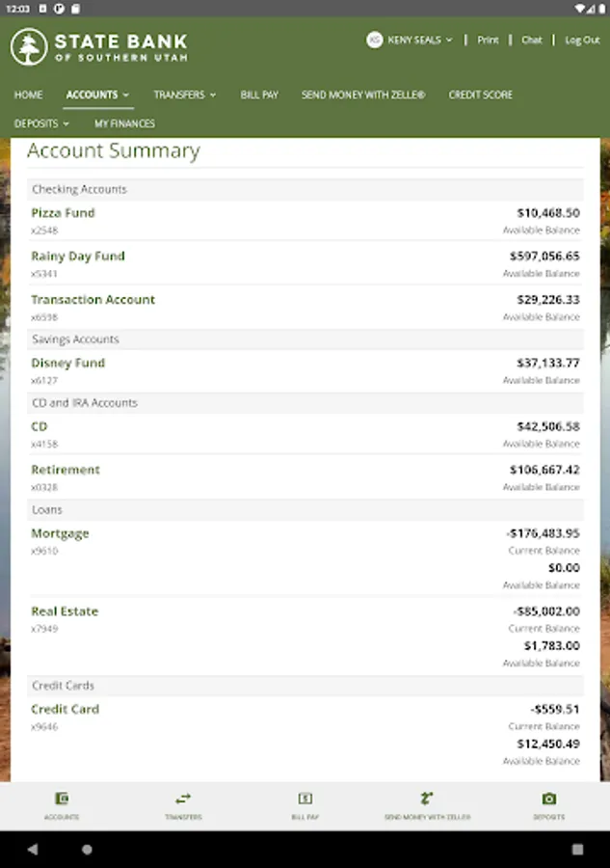This screenshot has width=610, height=868.
Task: Expand the Accounts menu dropdown
Action: (x=97, y=95)
